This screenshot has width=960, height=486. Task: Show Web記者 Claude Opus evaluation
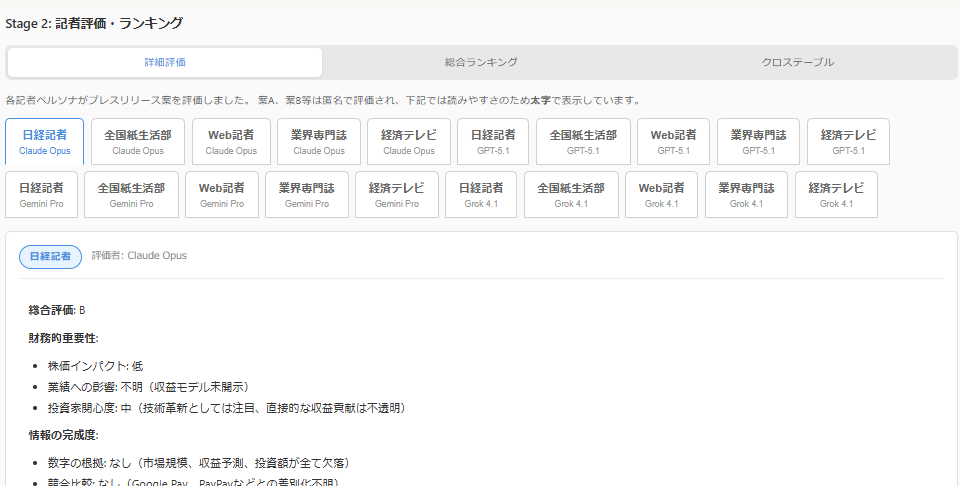click(231, 142)
